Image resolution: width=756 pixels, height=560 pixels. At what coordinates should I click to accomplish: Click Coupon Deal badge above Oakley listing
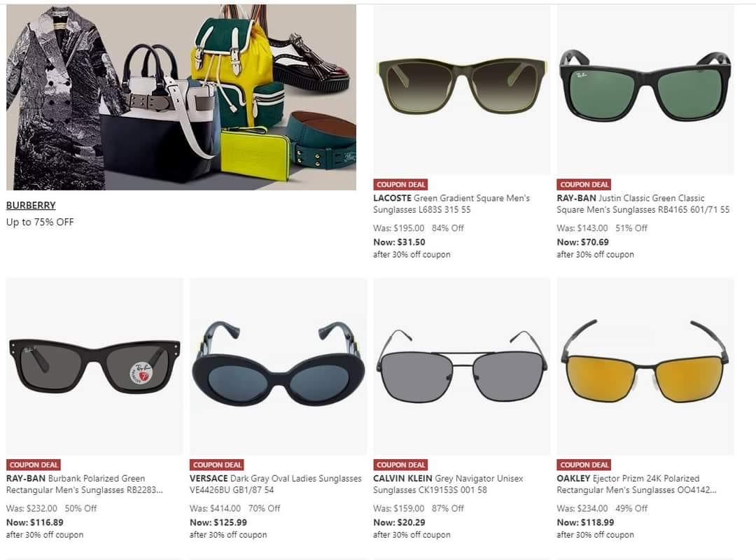tap(584, 465)
